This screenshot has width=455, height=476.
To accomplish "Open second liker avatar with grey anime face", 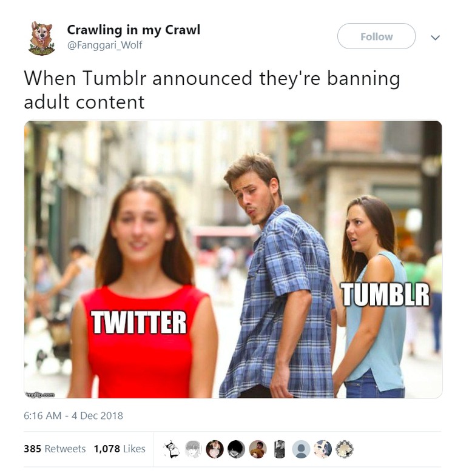I will click(193, 449).
